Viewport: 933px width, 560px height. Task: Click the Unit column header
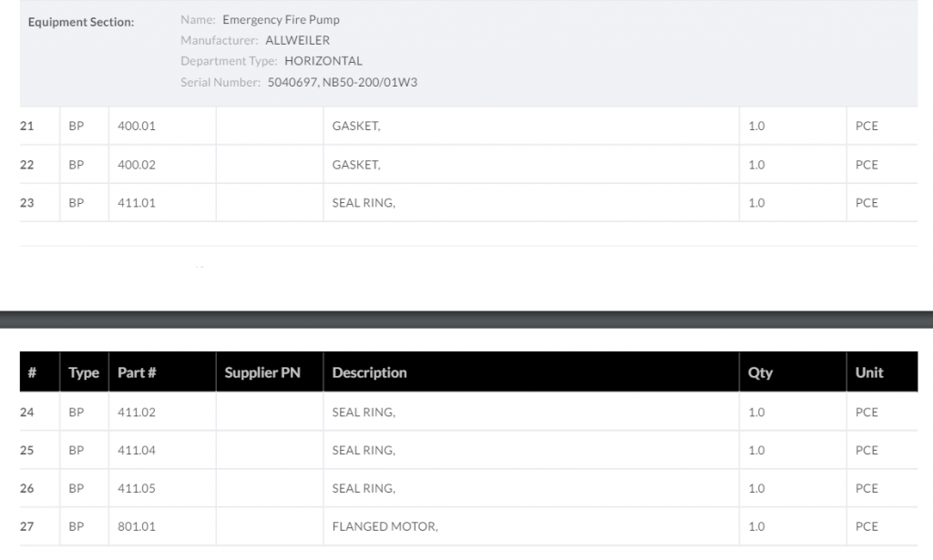click(869, 372)
